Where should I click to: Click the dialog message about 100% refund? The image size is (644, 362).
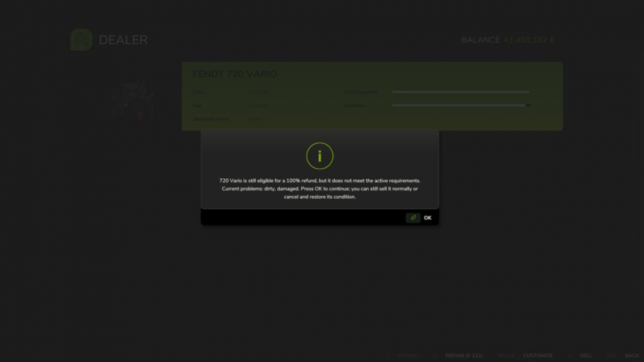pyautogui.click(x=320, y=188)
